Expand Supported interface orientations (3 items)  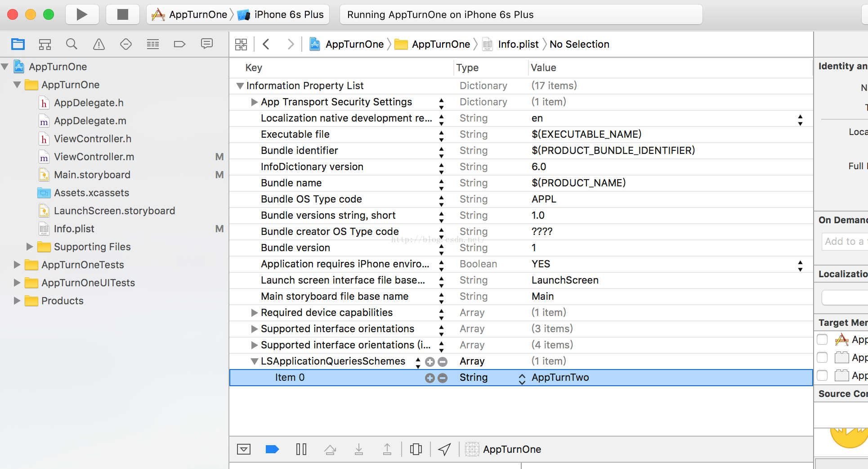(x=254, y=329)
